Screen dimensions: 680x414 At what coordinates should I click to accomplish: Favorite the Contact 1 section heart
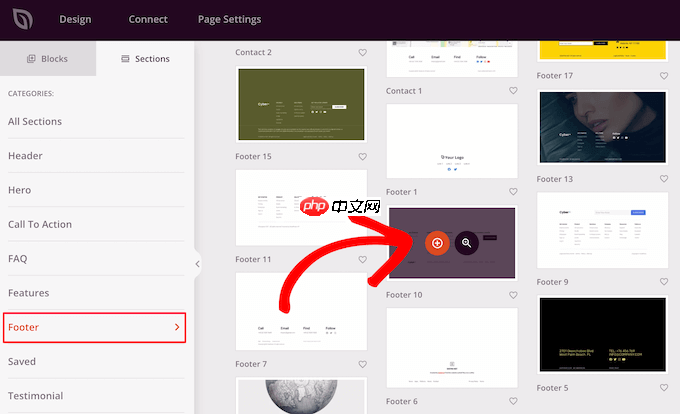(513, 91)
